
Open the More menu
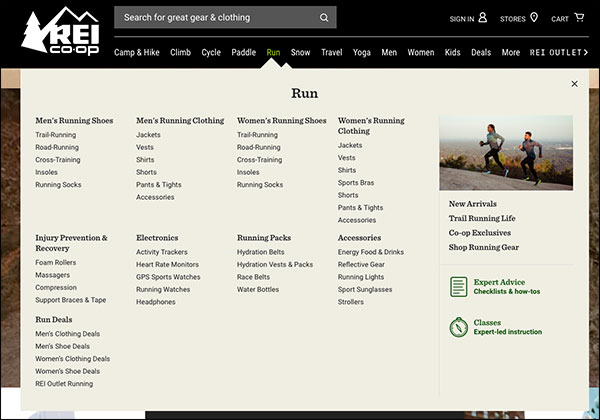511,52
